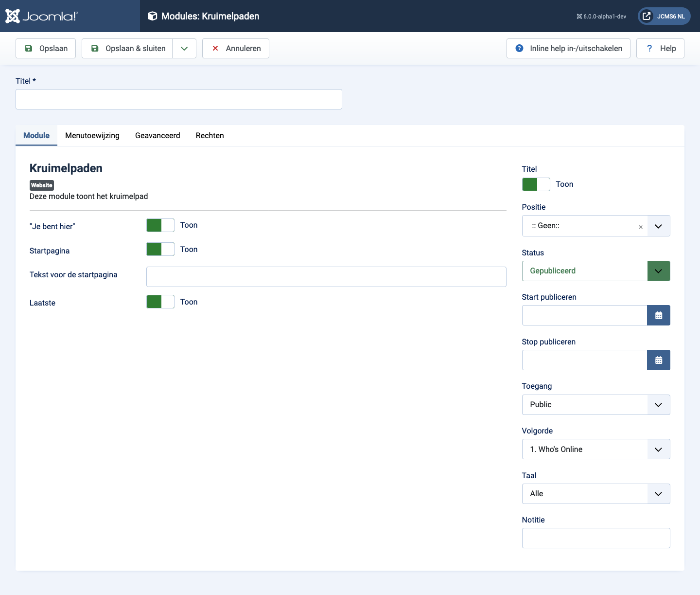700x595 pixels.
Task: Click inside the Notitie text field
Action: pyautogui.click(x=595, y=538)
